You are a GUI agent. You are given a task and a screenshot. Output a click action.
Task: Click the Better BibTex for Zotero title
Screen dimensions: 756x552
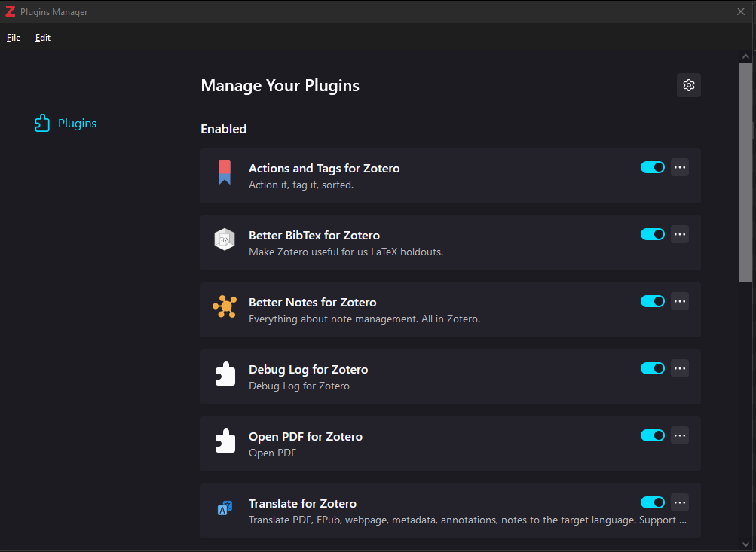314,236
